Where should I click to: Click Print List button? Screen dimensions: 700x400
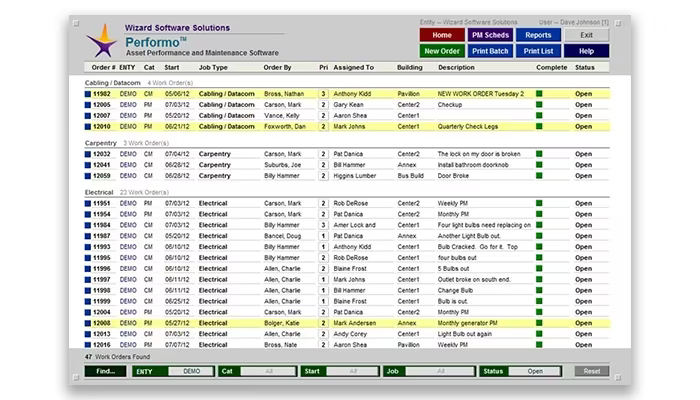538,51
